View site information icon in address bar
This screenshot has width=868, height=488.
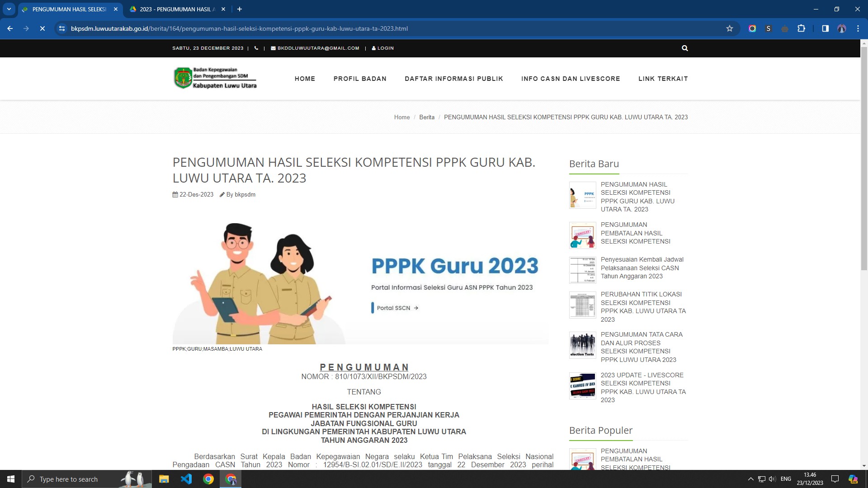click(62, 28)
